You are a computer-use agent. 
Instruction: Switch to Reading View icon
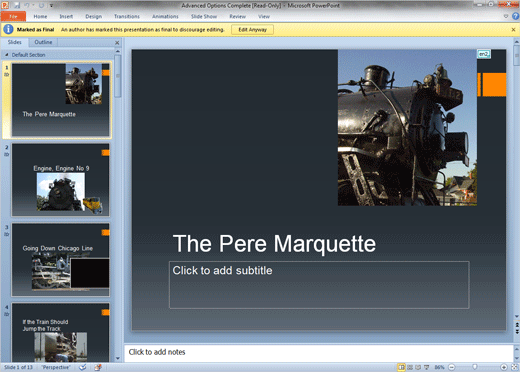(x=418, y=367)
